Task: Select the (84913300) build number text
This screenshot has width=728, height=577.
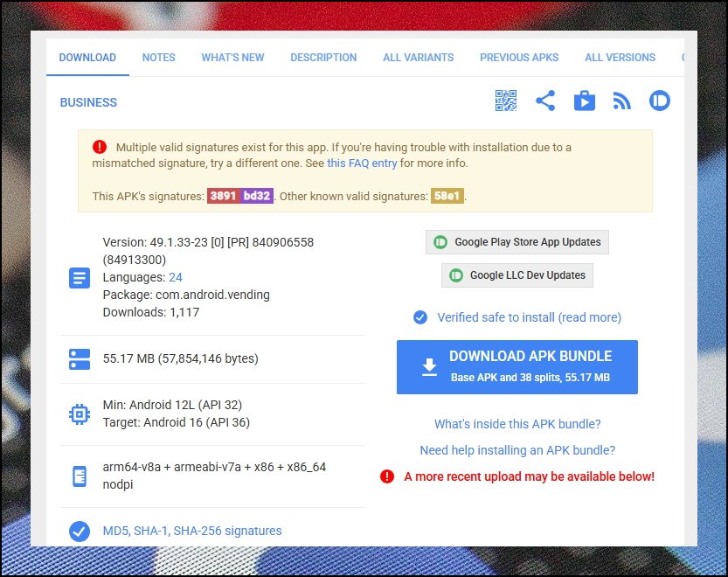Action: [x=135, y=260]
